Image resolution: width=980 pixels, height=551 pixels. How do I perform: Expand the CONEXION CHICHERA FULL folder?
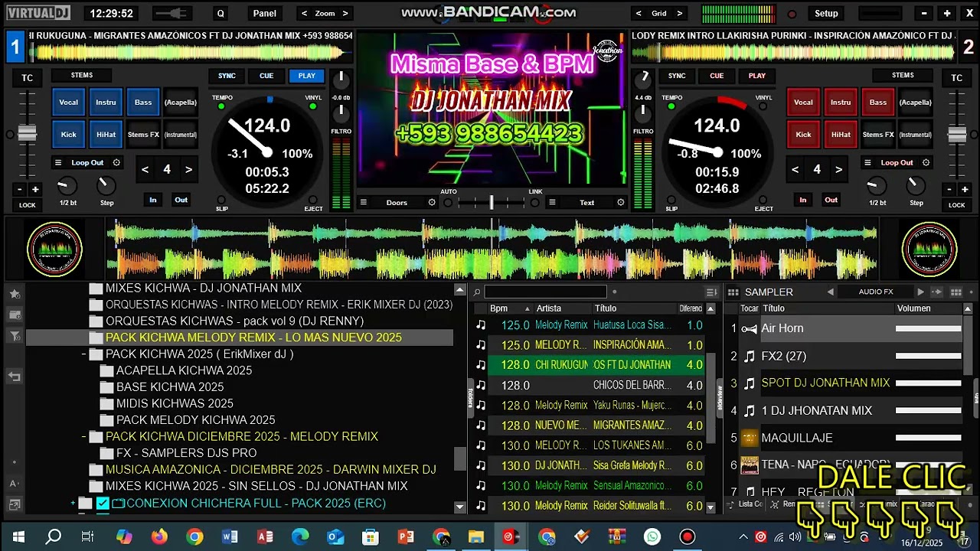pyautogui.click(x=73, y=503)
